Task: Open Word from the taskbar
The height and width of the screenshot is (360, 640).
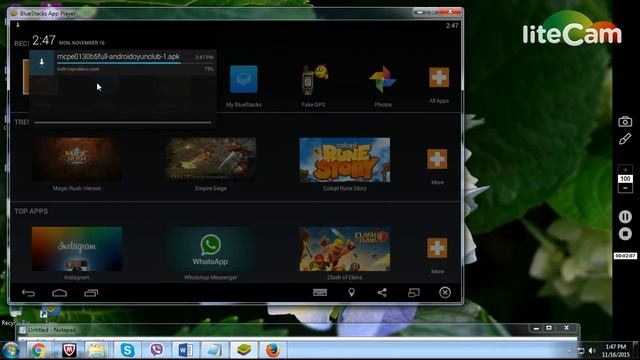Action: (x=185, y=350)
